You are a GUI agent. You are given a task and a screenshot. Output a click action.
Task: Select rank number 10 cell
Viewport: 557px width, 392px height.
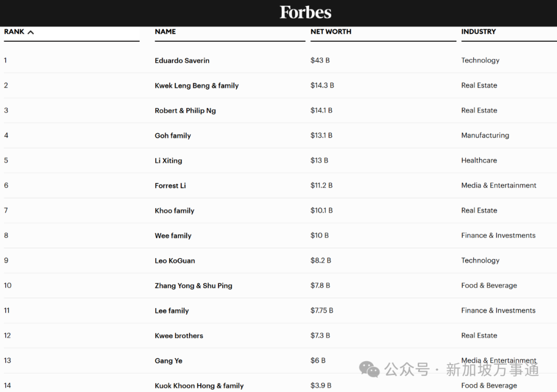(x=7, y=285)
